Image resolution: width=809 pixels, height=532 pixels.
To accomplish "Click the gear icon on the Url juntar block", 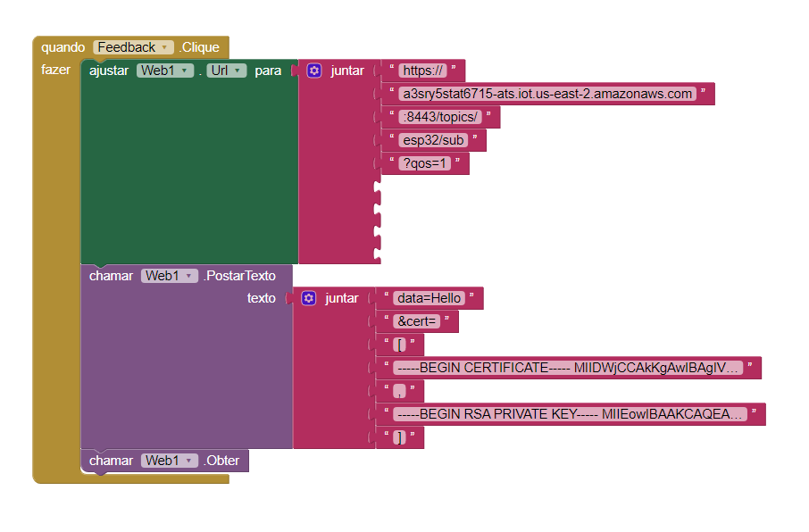I will (x=313, y=71).
